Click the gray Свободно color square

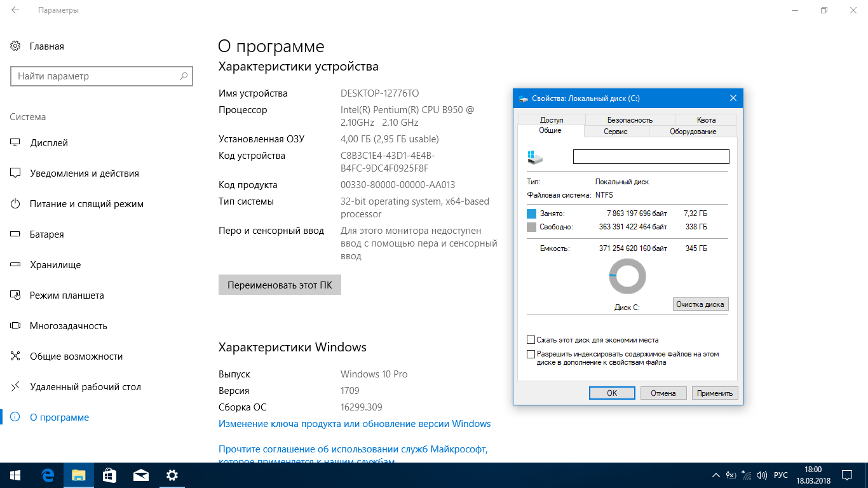pos(532,227)
